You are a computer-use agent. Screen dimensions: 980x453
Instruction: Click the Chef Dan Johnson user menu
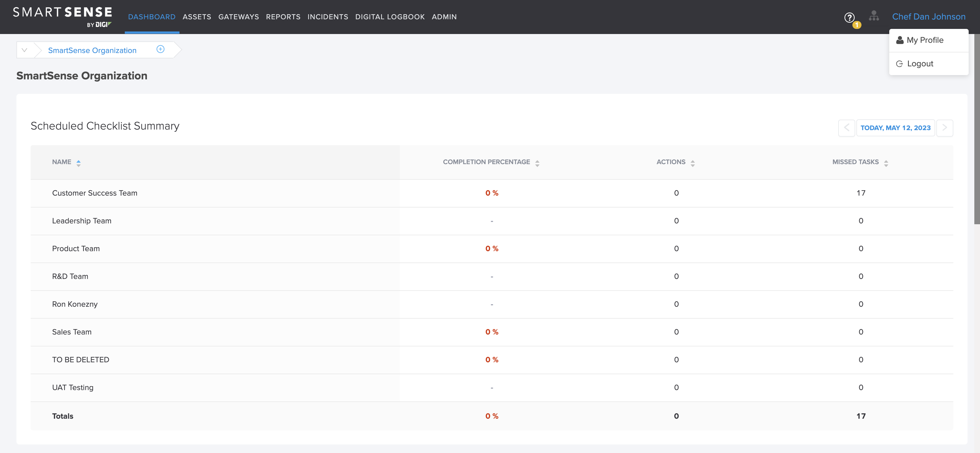(x=929, y=17)
